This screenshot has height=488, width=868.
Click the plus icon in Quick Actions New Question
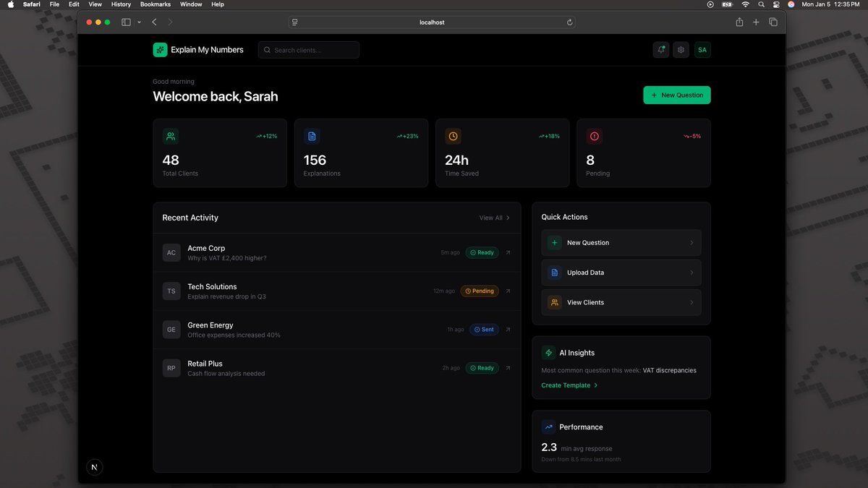coord(554,243)
